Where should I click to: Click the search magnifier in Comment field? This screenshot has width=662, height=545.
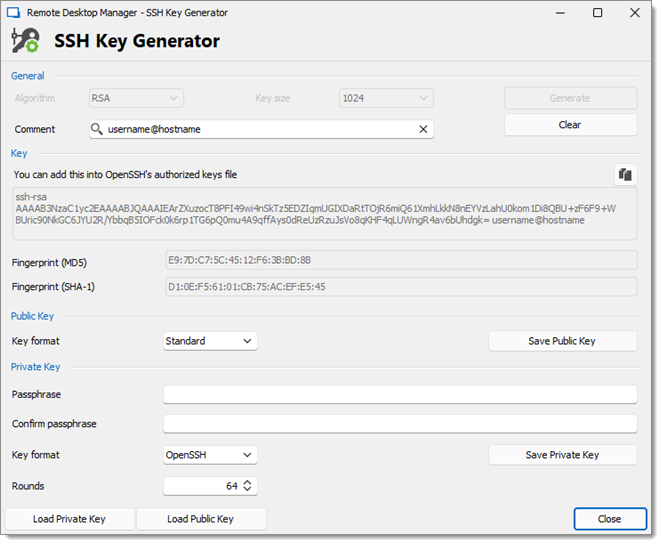[97, 129]
